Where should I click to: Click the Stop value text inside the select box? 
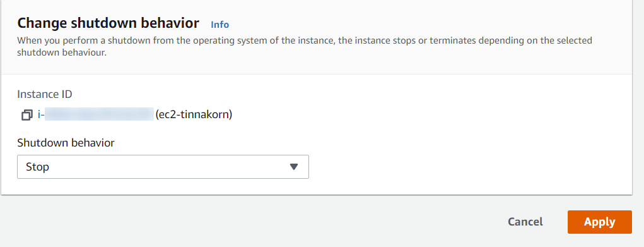pyautogui.click(x=37, y=167)
